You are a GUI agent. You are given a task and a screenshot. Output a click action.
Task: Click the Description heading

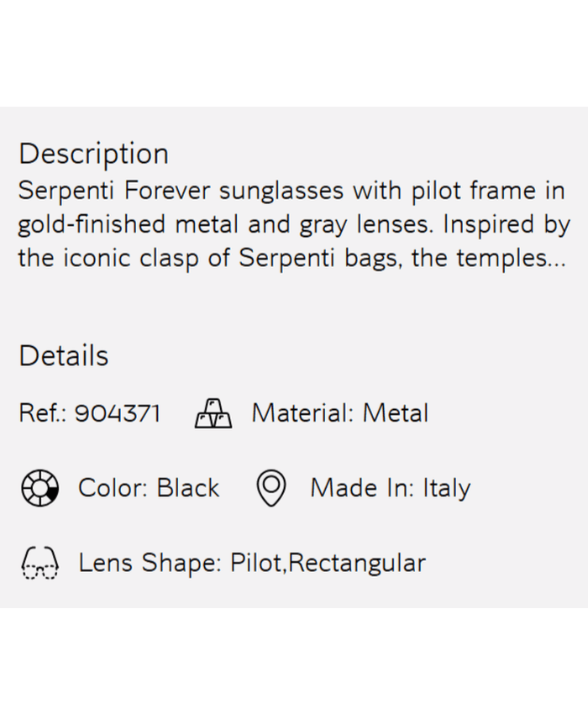point(93,154)
